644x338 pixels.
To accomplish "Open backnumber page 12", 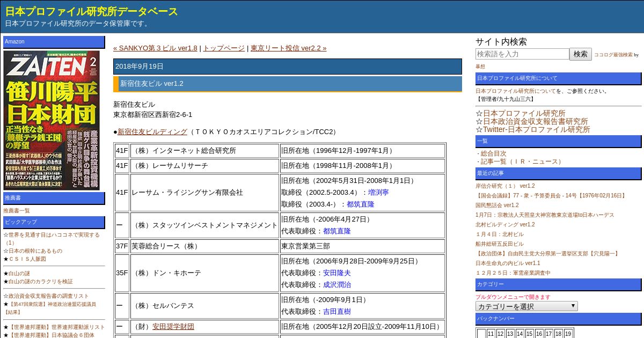I will coord(500,334).
